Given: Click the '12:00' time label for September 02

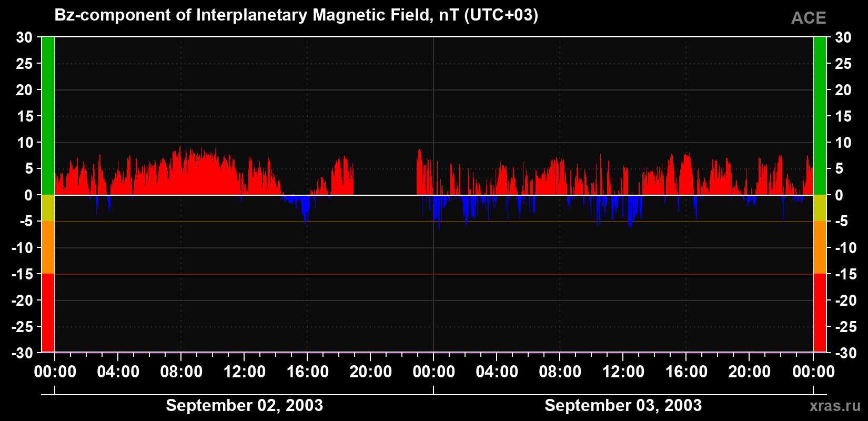Looking at the screenshot, I should (x=245, y=372).
